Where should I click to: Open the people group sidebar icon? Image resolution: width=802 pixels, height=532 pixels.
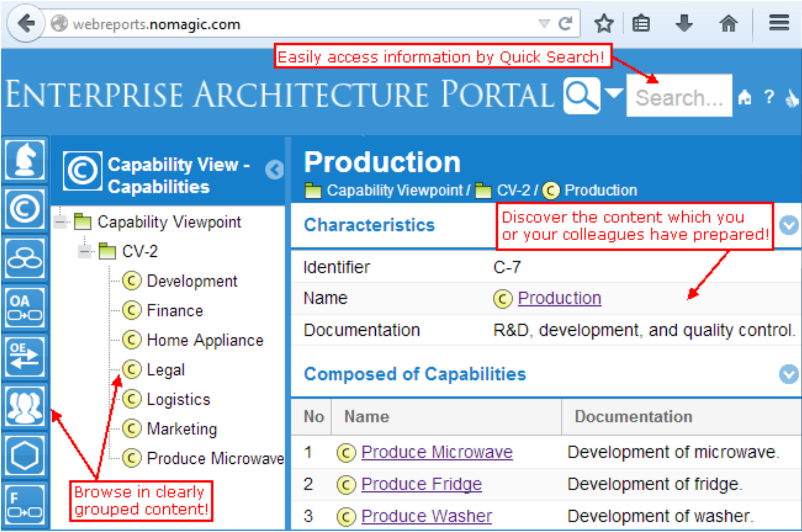pos(25,406)
